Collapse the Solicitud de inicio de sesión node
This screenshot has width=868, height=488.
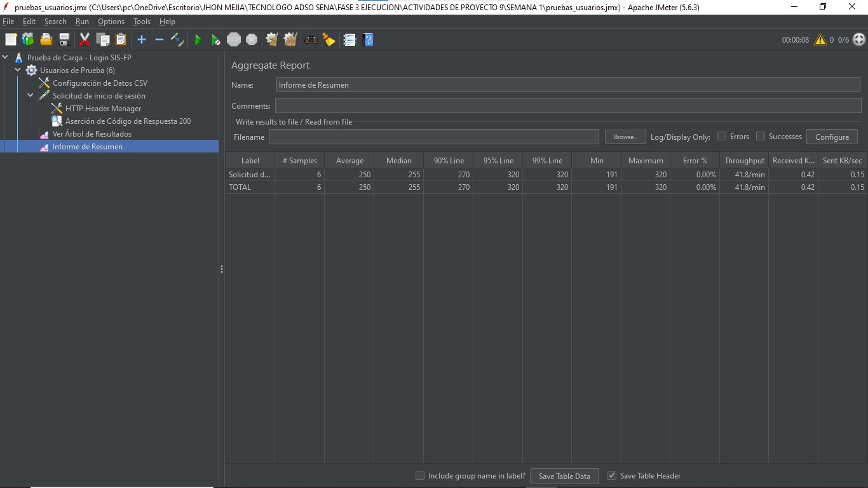coord(31,96)
